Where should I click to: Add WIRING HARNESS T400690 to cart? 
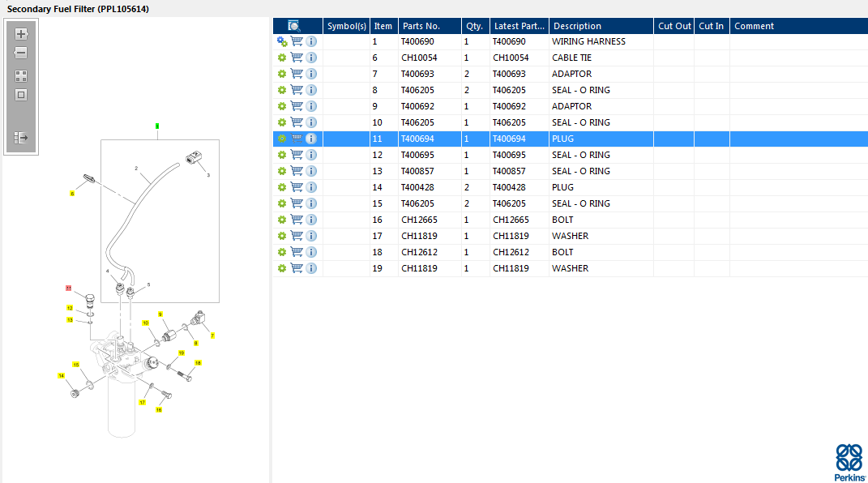pos(297,41)
